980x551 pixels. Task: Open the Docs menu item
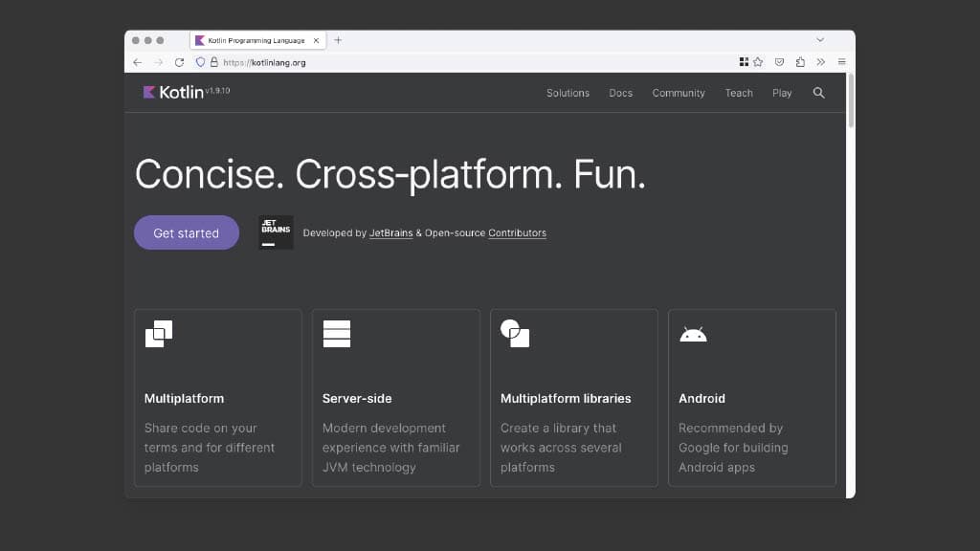[620, 93]
